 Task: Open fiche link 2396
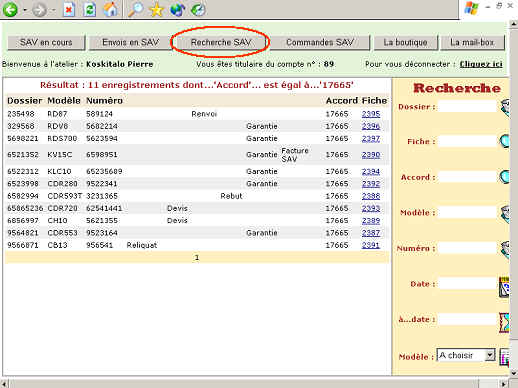tap(371, 126)
